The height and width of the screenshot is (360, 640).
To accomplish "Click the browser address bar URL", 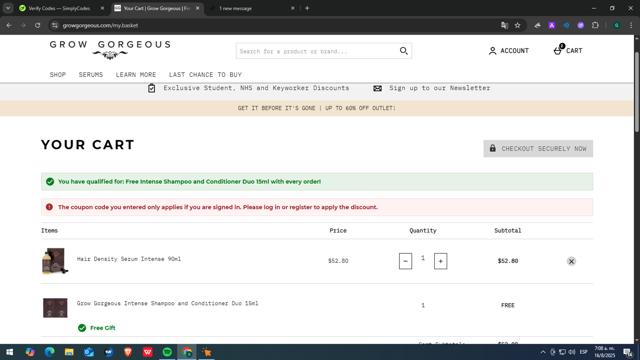I will point(100,25).
